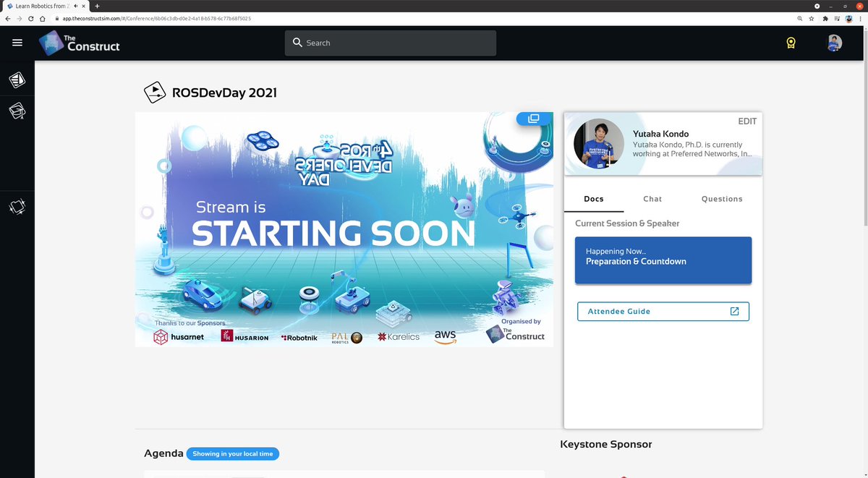Switch to the Questions tab
Image resolution: width=868 pixels, height=478 pixels.
[722, 198]
